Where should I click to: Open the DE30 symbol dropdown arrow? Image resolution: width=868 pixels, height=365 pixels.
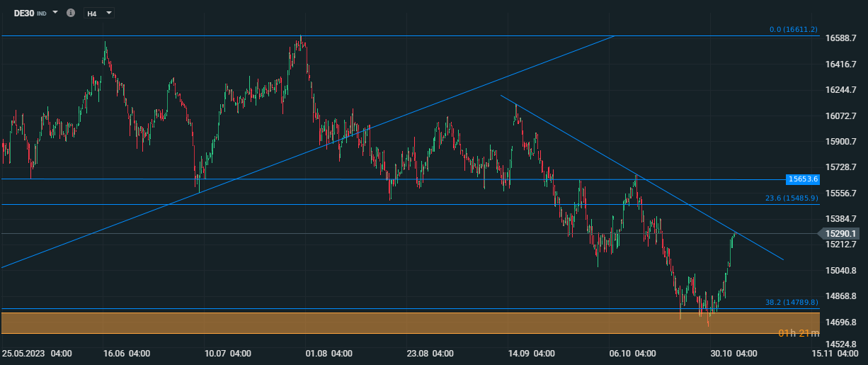pyautogui.click(x=55, y=12)
